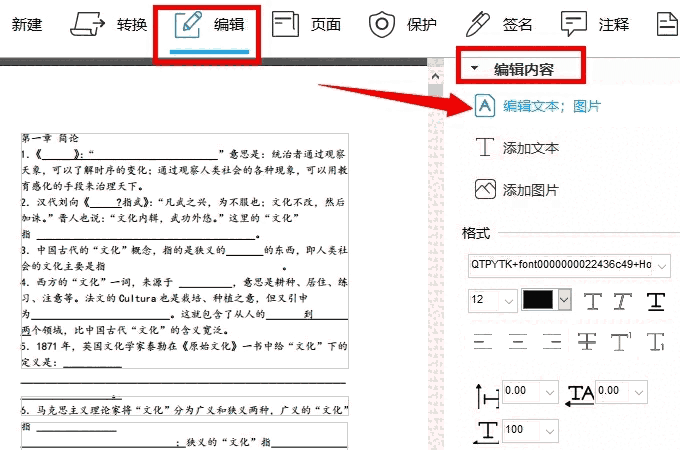
Task: Click the 添加图片 picture icon
Action: (x=485, y=189)
